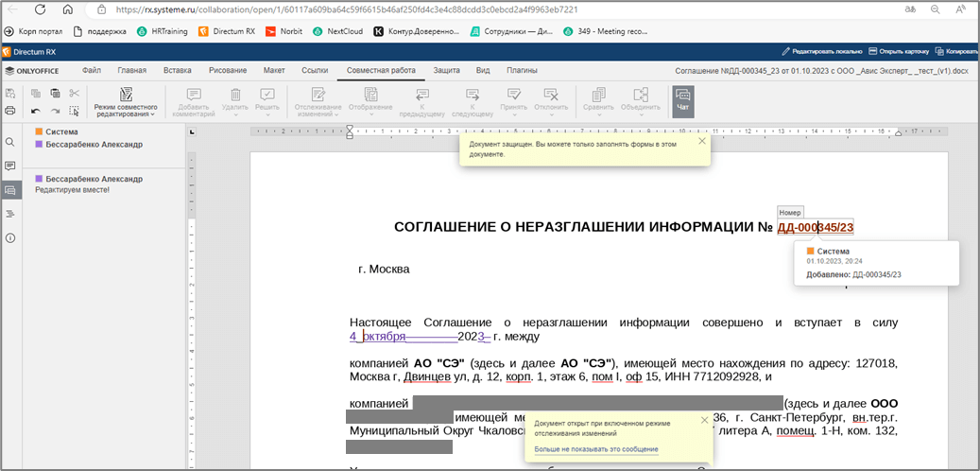The image size is (980, 471).
Task: Go to previous change (К предыдущему)
Action: (x=422, y=102)
